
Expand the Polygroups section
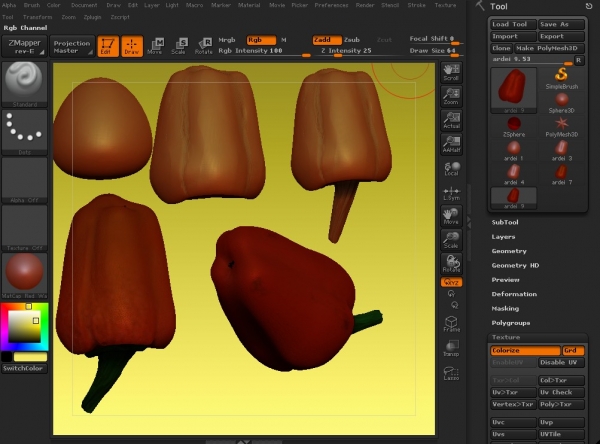[511, 323]
